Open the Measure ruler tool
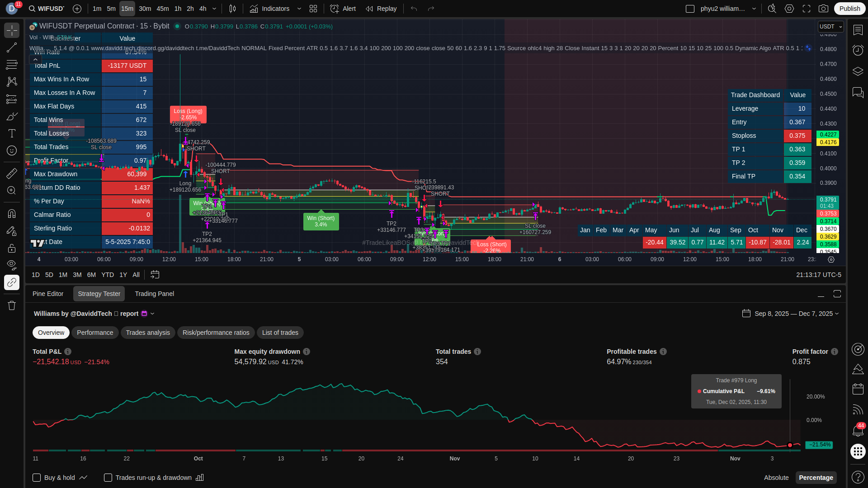Image resolution: width=868 pixels, height=488 pixels. (12, 174)
